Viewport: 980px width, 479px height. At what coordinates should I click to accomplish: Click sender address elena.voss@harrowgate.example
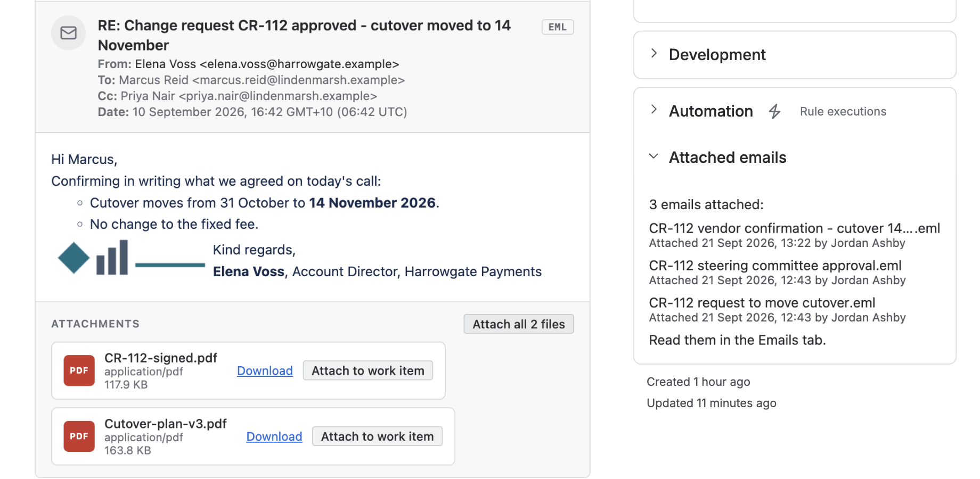click(x=299, y=64)
